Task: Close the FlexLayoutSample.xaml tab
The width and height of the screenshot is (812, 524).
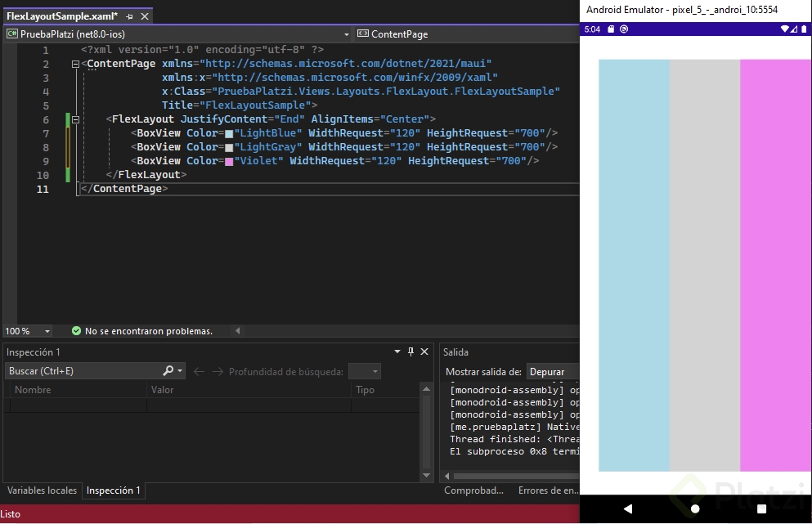Action: 145,16
